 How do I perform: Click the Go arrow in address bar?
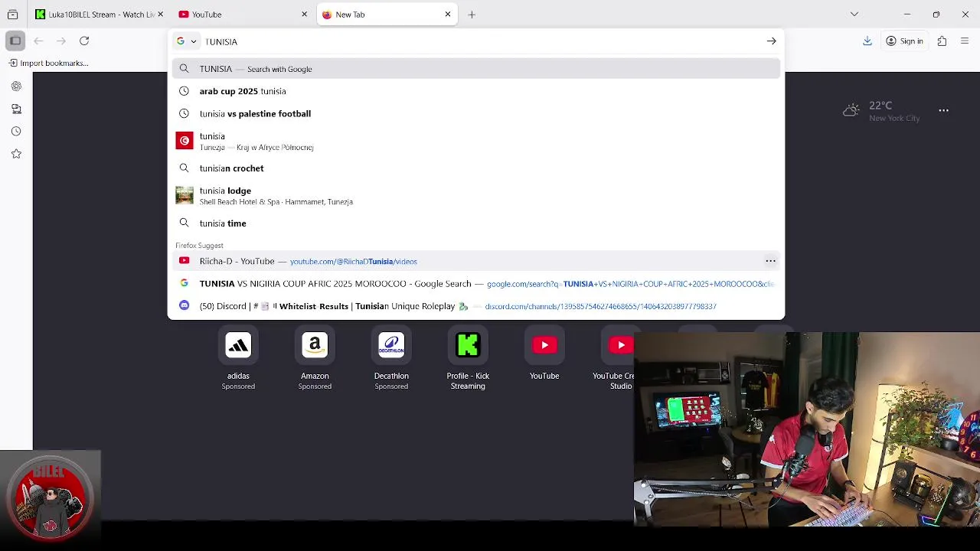771,41
